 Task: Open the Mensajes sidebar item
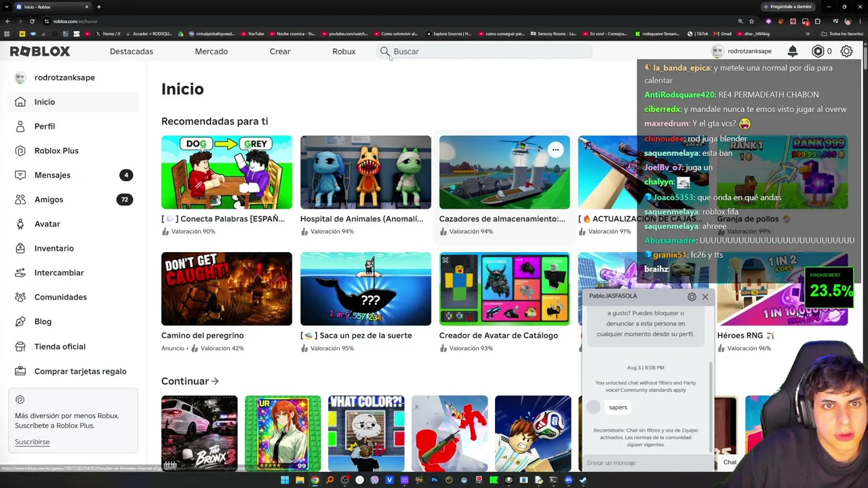click(75, 175)
